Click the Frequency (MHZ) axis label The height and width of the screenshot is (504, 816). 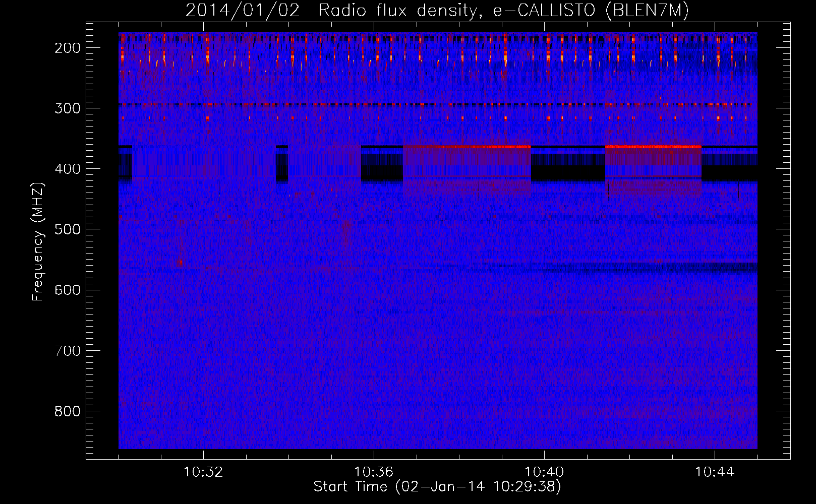pyautogui.click(x=38, y=242)
